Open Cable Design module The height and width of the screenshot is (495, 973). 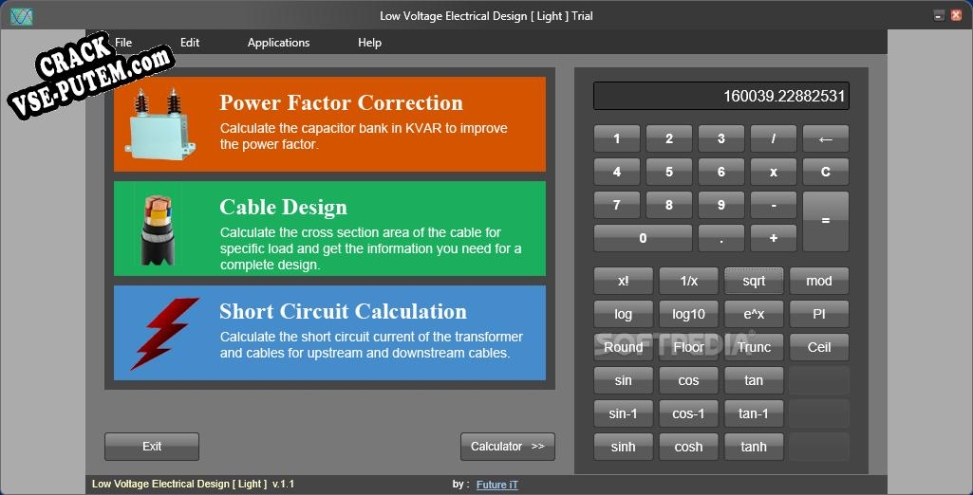click(x=330, y=228)
